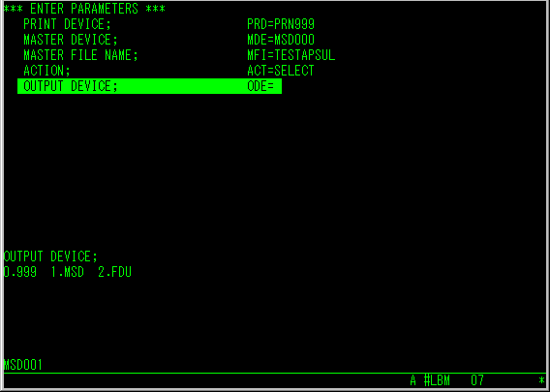Click the A mode indicator in status bar
550x392 pixels.
[413, 380]
